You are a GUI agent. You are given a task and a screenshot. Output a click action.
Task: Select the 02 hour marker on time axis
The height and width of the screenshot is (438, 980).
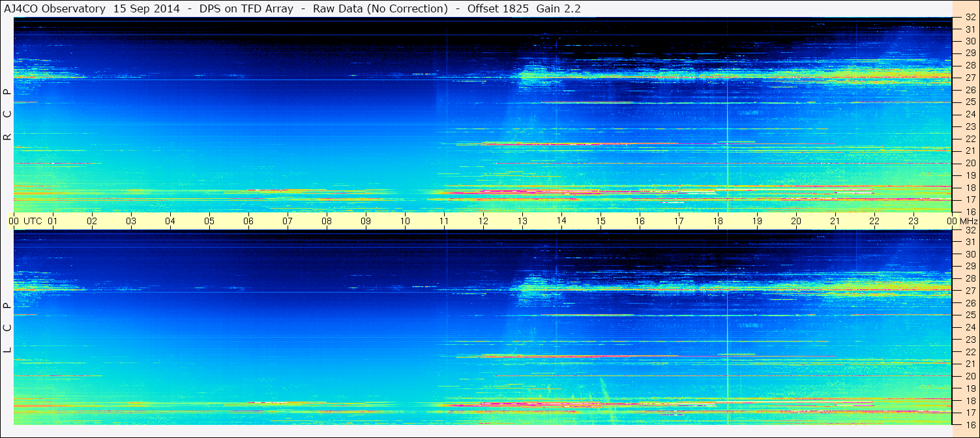(x=92, y=221)
